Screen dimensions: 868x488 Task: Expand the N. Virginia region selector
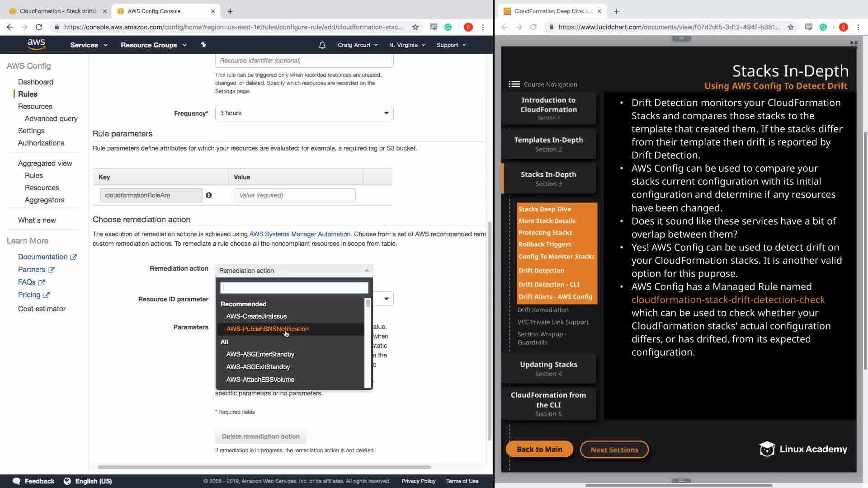tap(406, 45)
